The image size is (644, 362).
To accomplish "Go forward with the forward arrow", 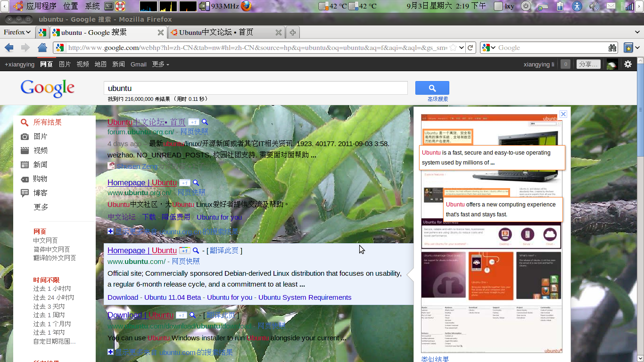I will click(x=25, y=47).
